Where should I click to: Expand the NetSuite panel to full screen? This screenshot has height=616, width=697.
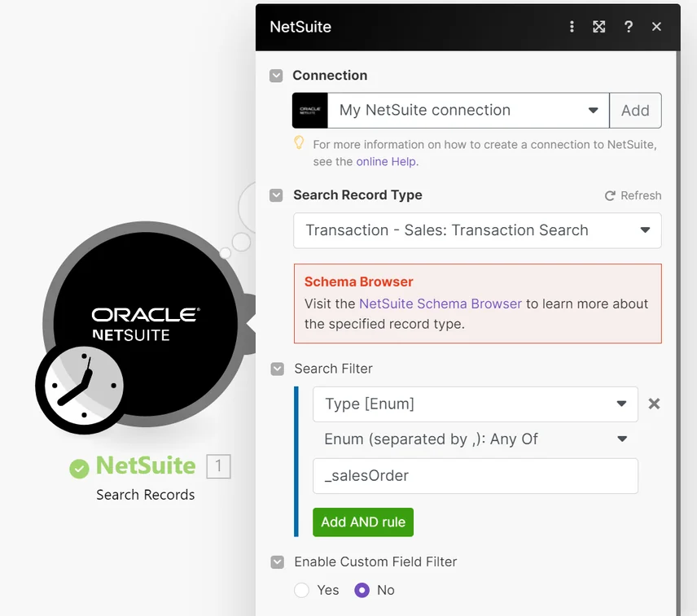click(598, 27)
